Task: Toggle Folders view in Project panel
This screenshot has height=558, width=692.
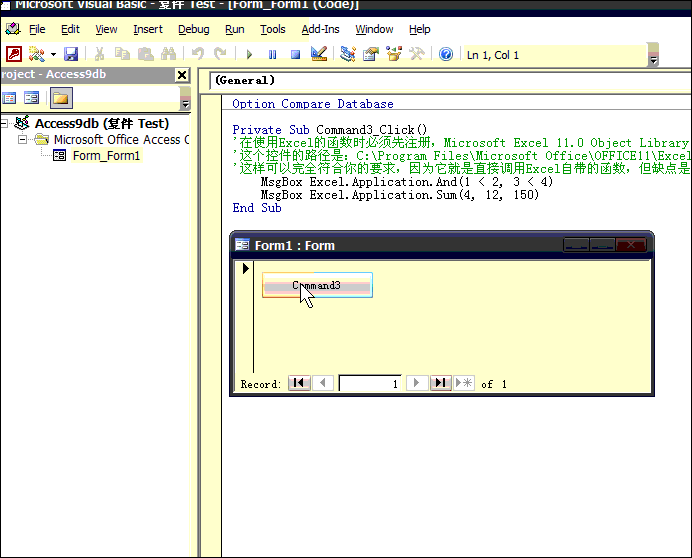Action: [x=61, y=98]
